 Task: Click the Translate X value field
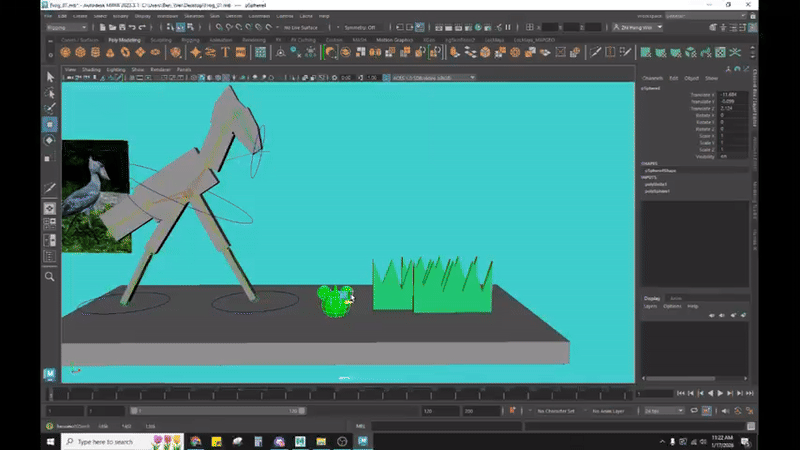(730, 95)
